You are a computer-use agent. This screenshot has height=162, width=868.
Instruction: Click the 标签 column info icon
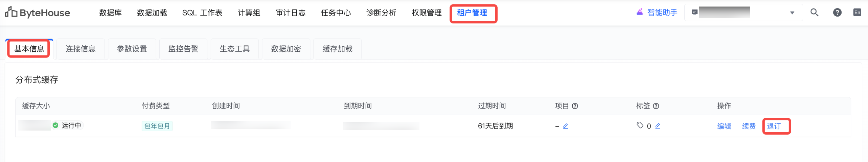tap(656, 106)
